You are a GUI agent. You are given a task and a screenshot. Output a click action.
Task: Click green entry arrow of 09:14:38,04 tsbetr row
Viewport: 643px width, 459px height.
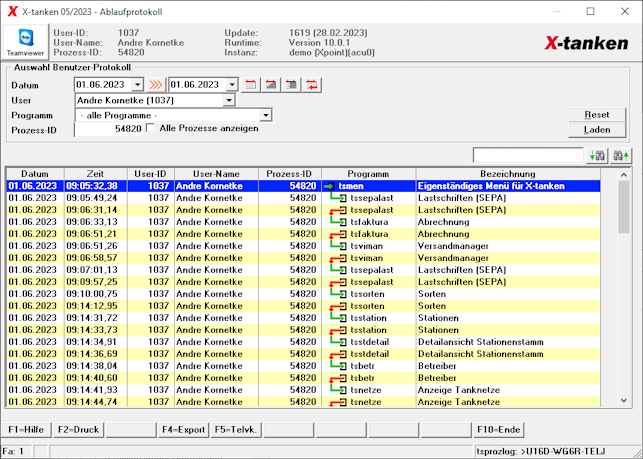(338, 365)
